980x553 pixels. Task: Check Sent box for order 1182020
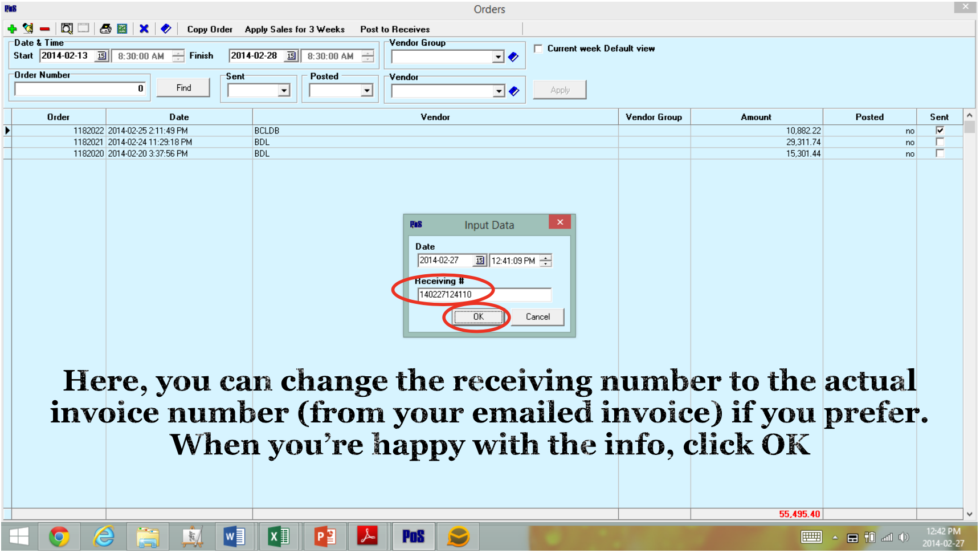[940, 153]
